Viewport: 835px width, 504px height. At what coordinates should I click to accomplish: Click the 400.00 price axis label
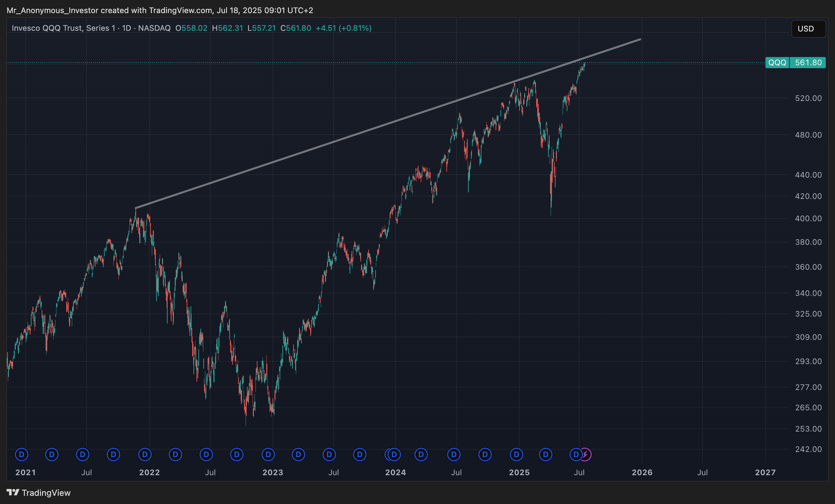(808, 219)
